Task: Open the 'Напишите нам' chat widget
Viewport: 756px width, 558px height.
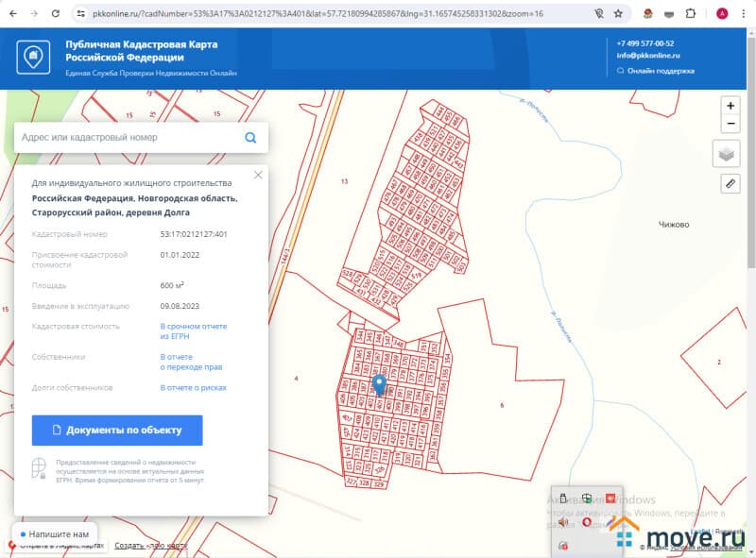Action: click(54, 533)
